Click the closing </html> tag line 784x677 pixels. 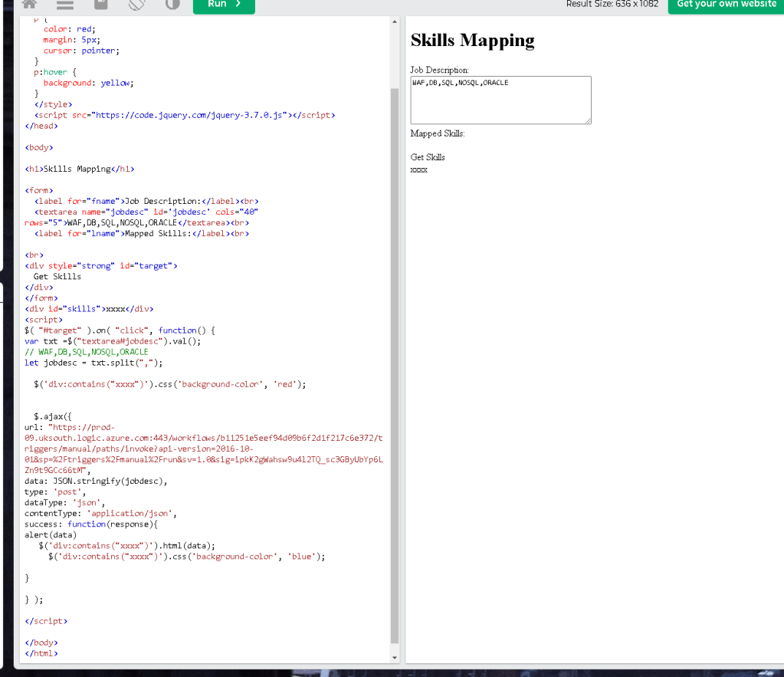coord(41,653)
